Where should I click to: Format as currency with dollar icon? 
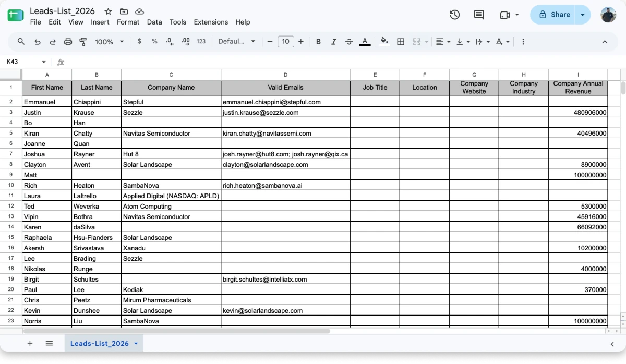click(x=139, y=42)
